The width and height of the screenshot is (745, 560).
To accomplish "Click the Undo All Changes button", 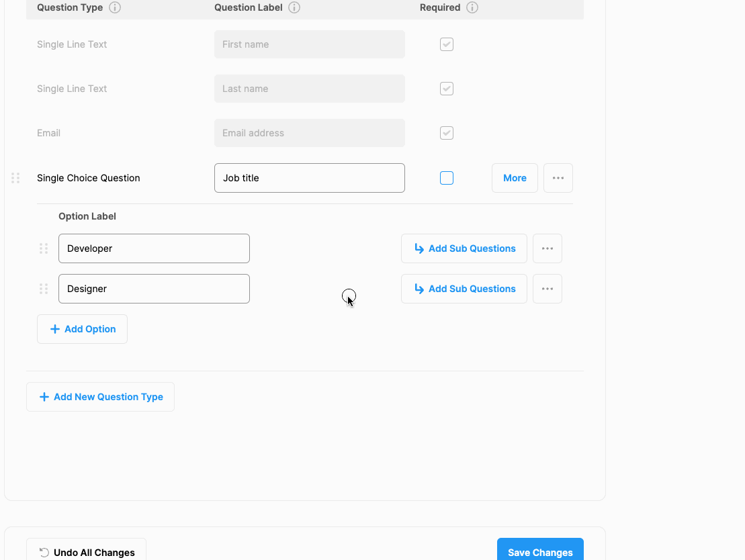I will pos(86,552).
